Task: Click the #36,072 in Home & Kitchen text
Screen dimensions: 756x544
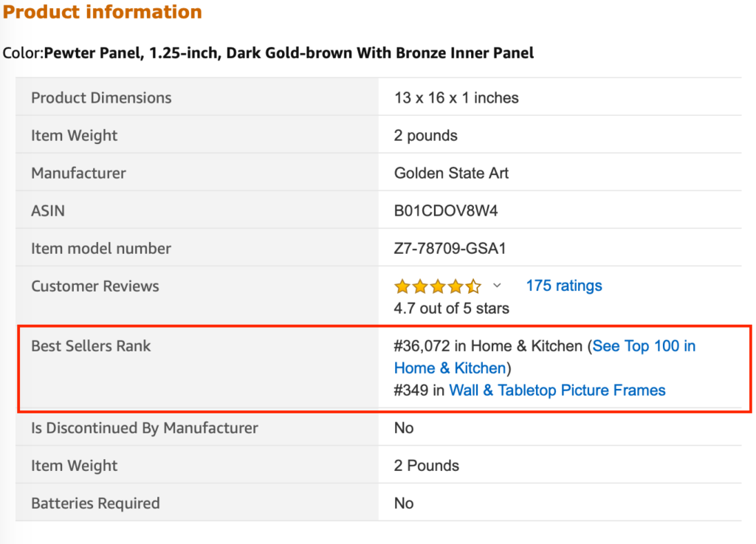Action: point(489,346)
